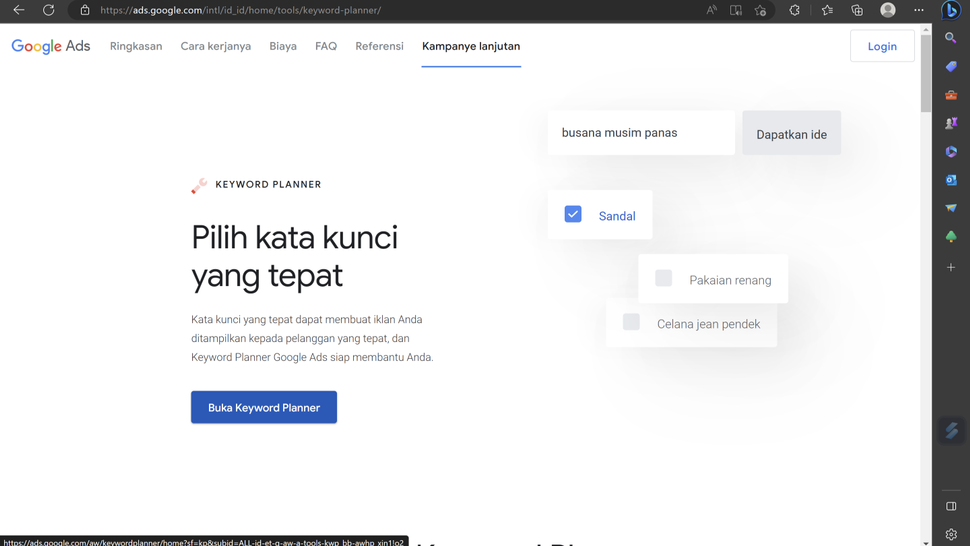The width and height of the screenshot is (970, 546).
Task: Open the sidebar green tree icon
Action: [x=951, y=236]
